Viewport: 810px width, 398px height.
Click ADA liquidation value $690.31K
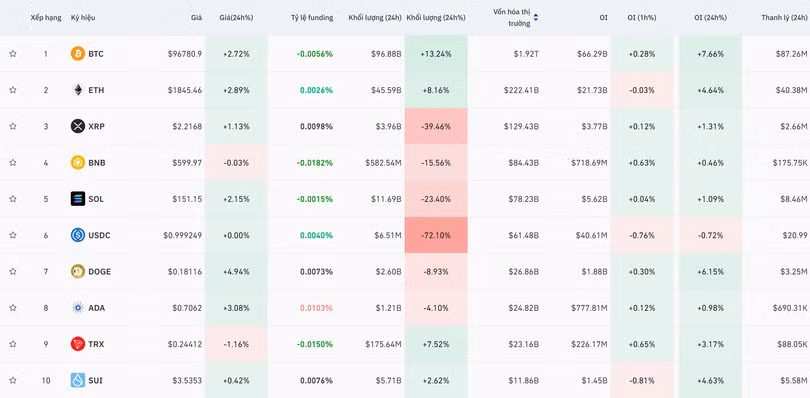(789, 308)
